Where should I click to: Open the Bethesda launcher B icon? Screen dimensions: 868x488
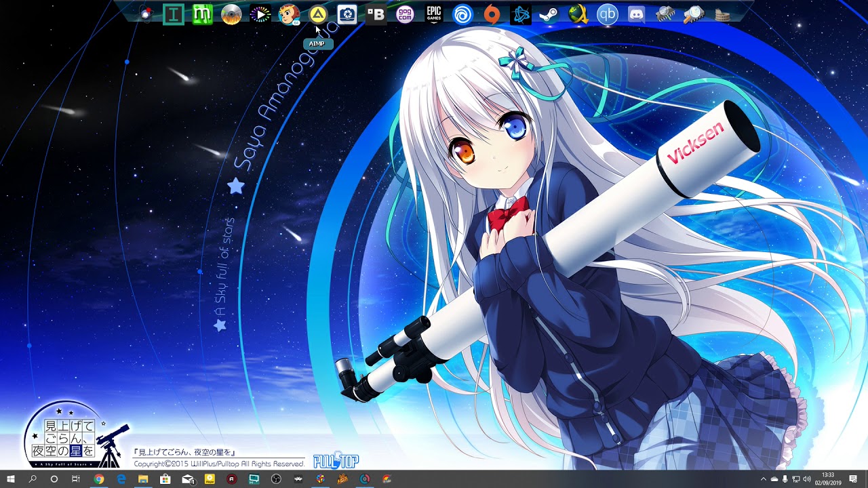click(376, 14)
